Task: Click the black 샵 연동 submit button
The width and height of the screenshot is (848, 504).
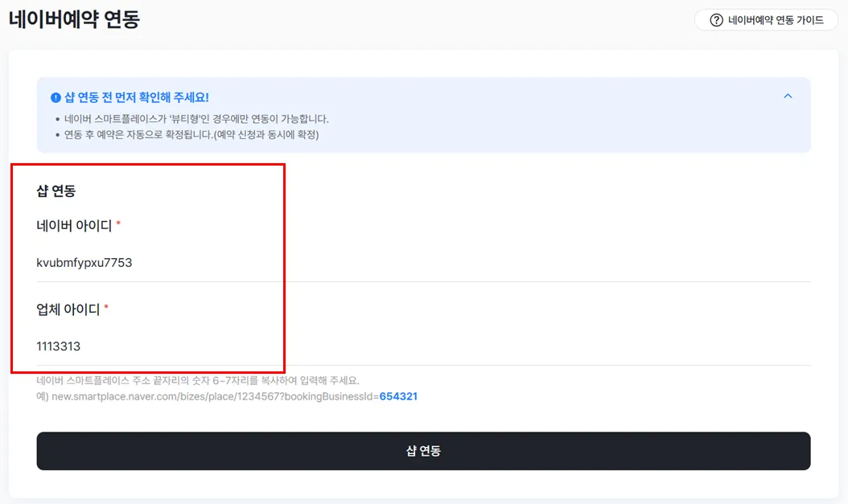Action: pos(423,450)
